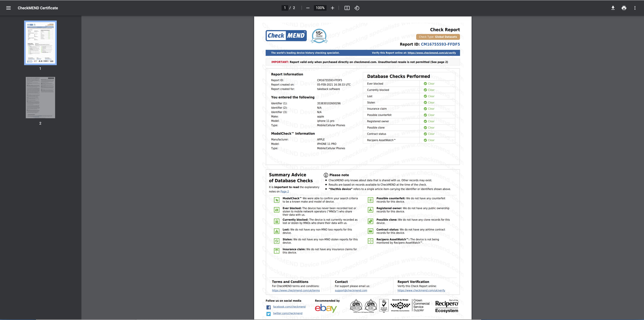Click the Lost warning triangle icon
Screen dimensions: 644x320
click(x=276, y=231)
